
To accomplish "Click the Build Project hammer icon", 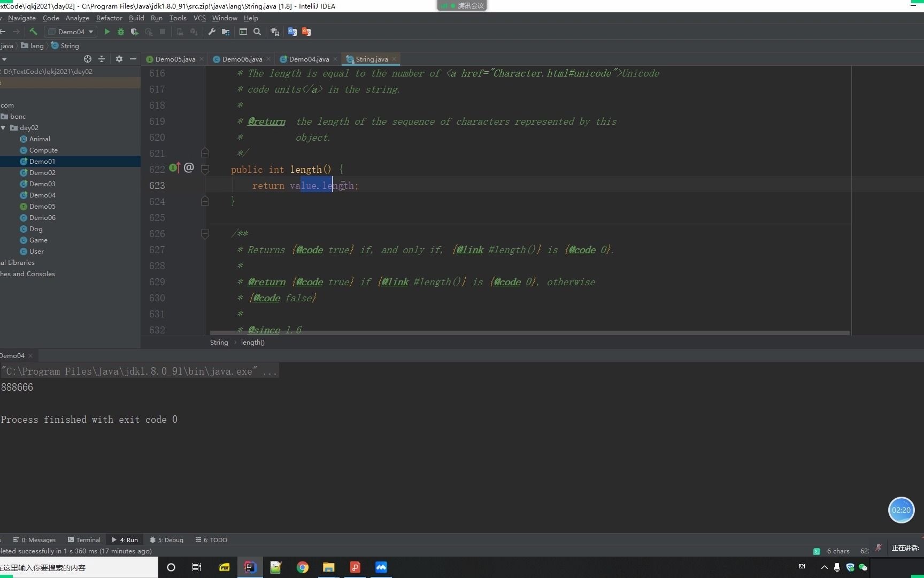I will tap(33, 32).
